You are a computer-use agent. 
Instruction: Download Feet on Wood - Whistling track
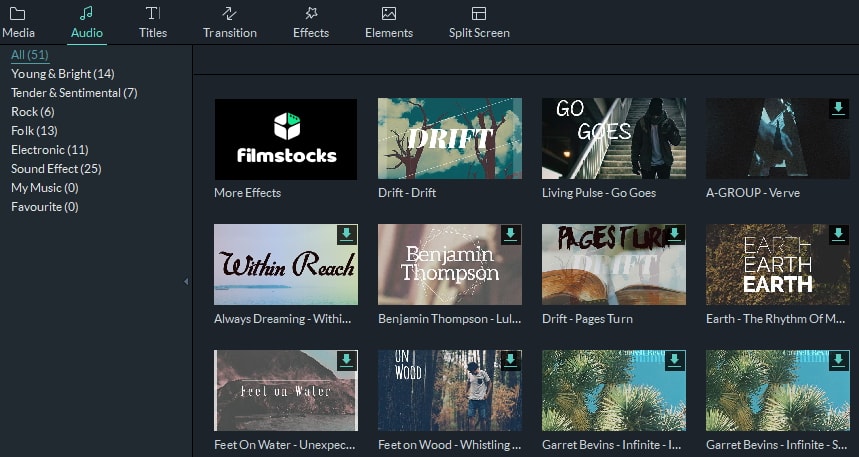511,361
